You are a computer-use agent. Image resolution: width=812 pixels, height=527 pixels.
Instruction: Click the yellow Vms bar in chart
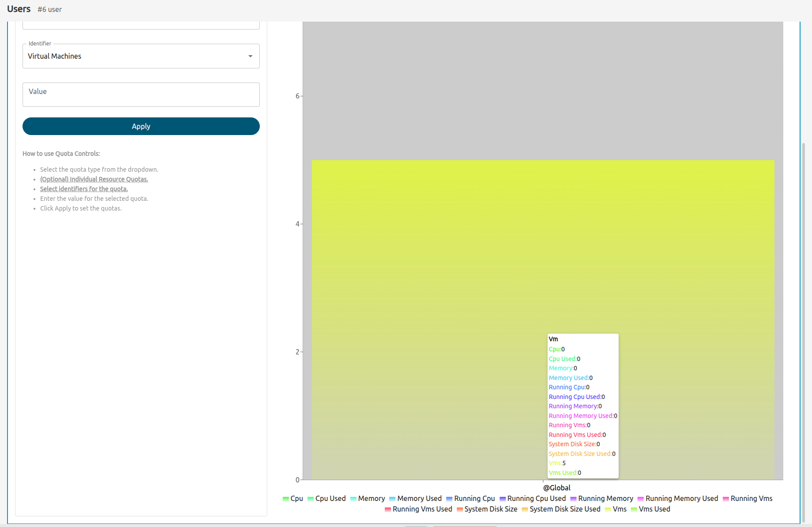point(442,265)
